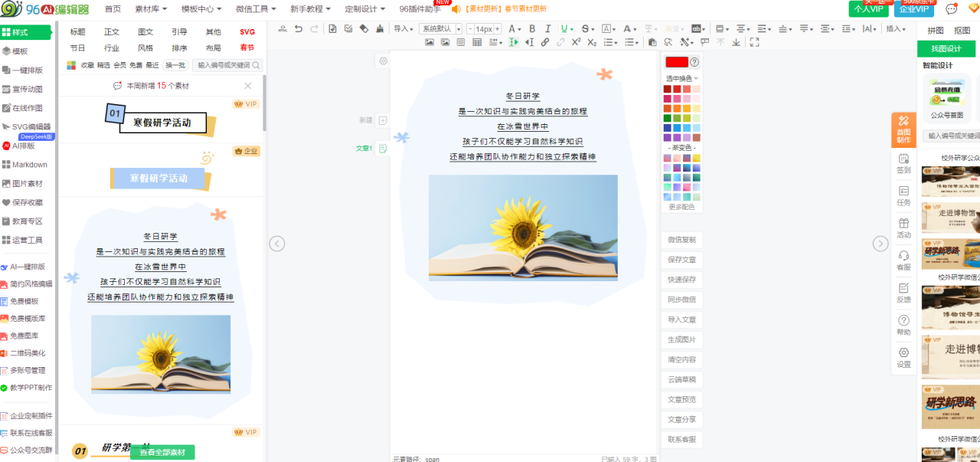This screenshot has height=462, width=980.
Task: Click the 保存文章 button
Action: (x=681, y=260)
